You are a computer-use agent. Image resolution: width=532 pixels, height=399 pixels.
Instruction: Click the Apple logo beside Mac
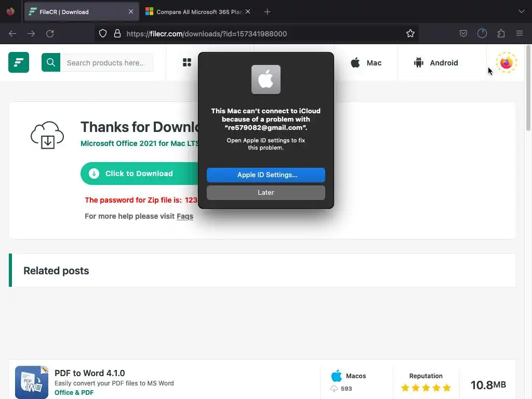(x=355, y=63)
